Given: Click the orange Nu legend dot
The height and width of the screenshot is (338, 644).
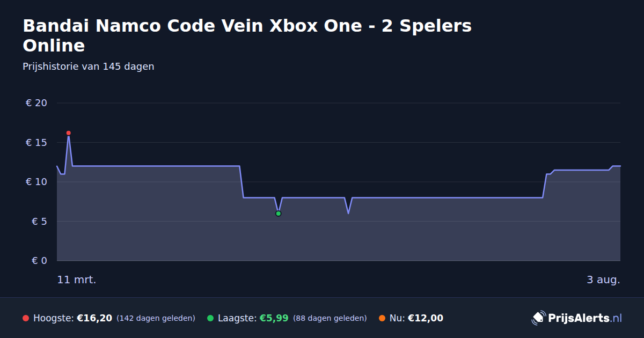Looking at the screenshot, I should pos(382,318).
